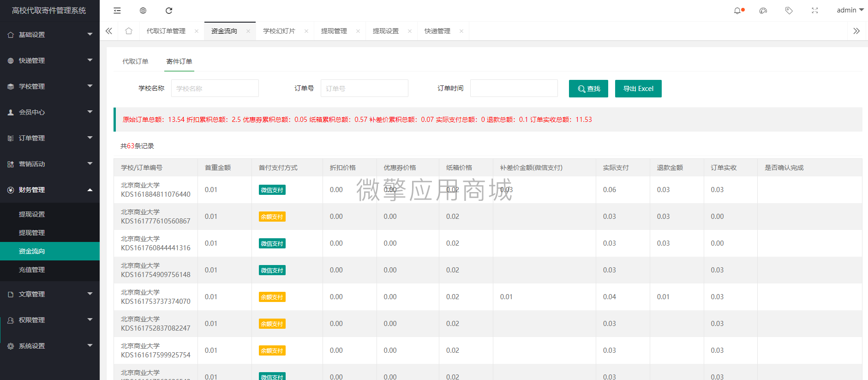This screenshot has height=380, width=868.
Task: Open the 提现管理 page tab
Action: click(x=334, y=31)
